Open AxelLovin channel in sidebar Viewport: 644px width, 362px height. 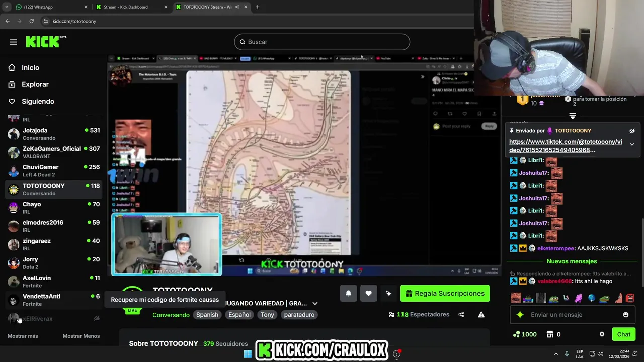click(x=53, y=282)
